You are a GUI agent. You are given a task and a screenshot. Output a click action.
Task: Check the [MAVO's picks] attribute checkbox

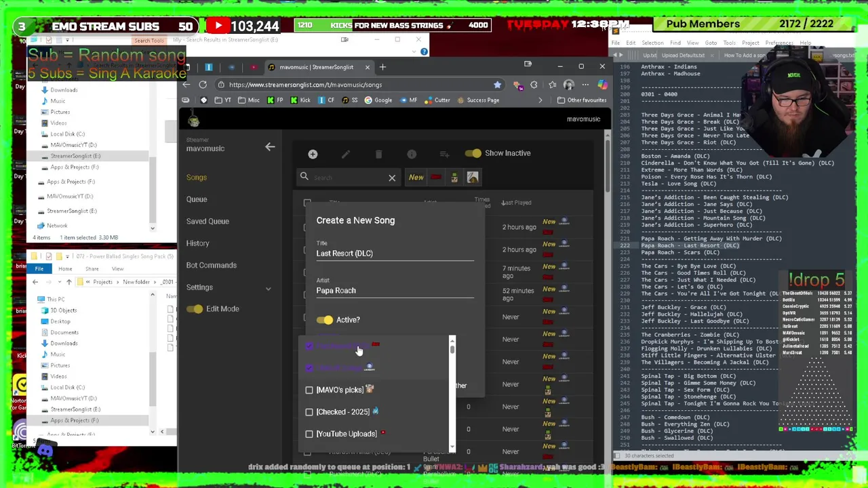pyautogui.click(x=309, y=390)
